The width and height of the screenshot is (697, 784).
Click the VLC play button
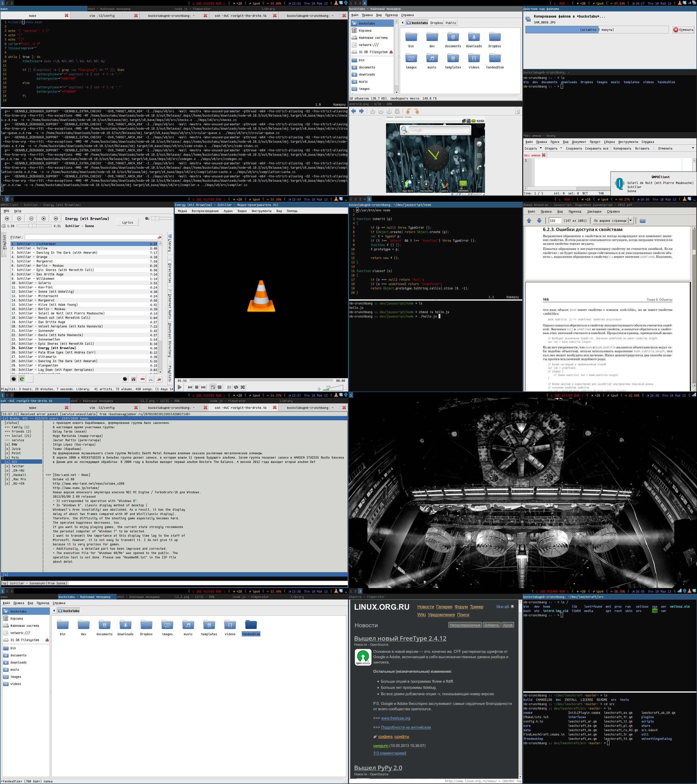click(x=179, y=387)
